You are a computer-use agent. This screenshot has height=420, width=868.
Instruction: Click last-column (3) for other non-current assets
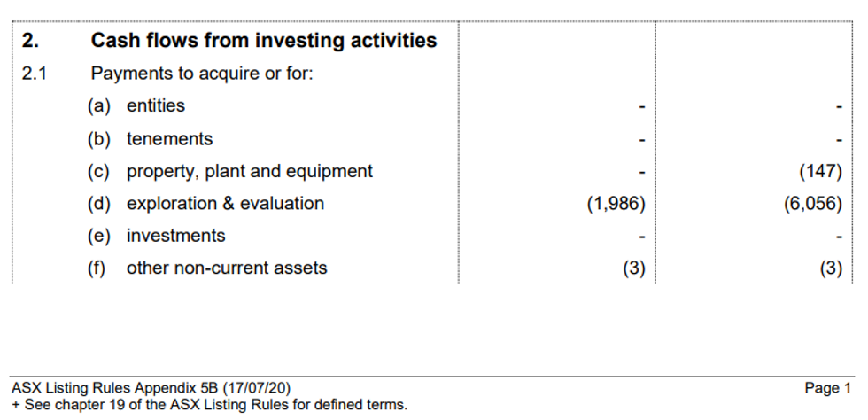click(x=830, y=269)
